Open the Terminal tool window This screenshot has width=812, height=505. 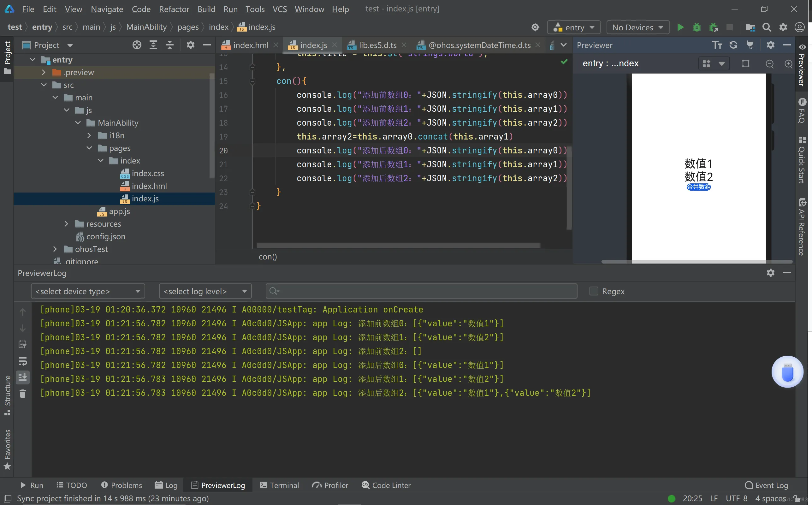click(280, 485)
